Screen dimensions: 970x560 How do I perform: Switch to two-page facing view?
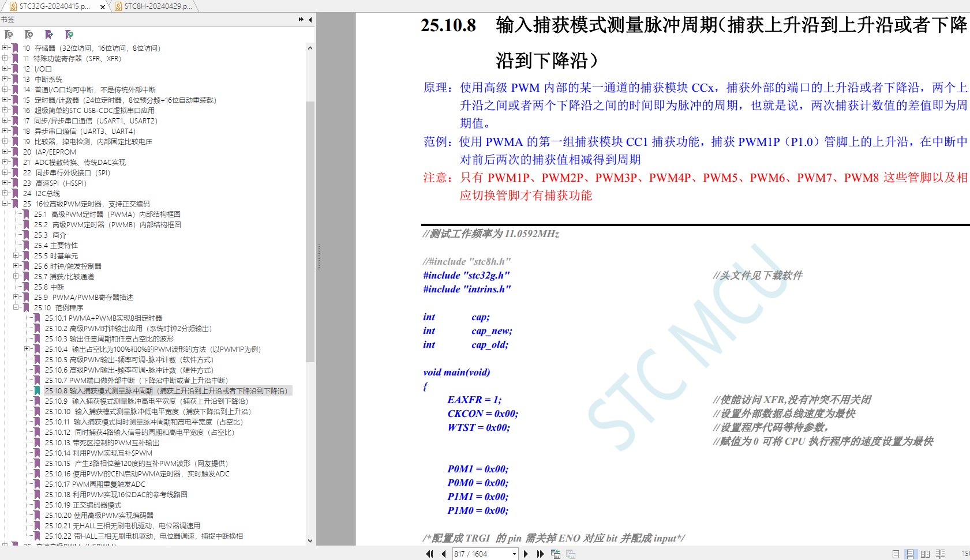925,554
